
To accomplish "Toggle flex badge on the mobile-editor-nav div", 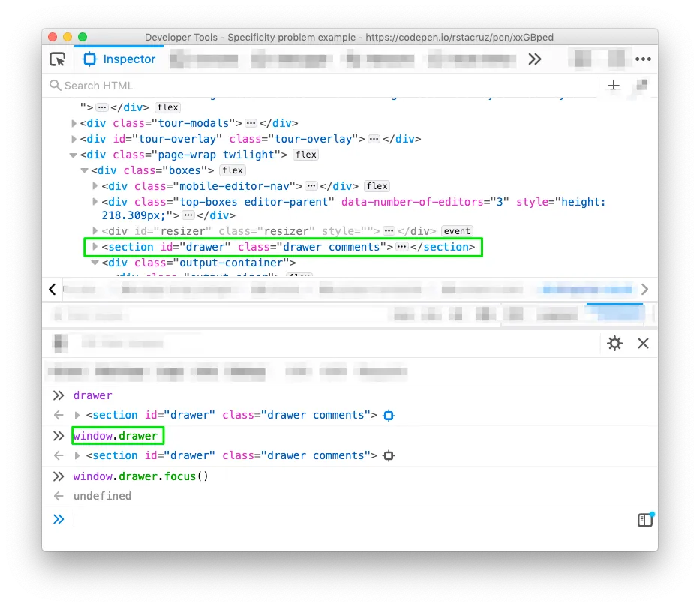I will (377, 185).
